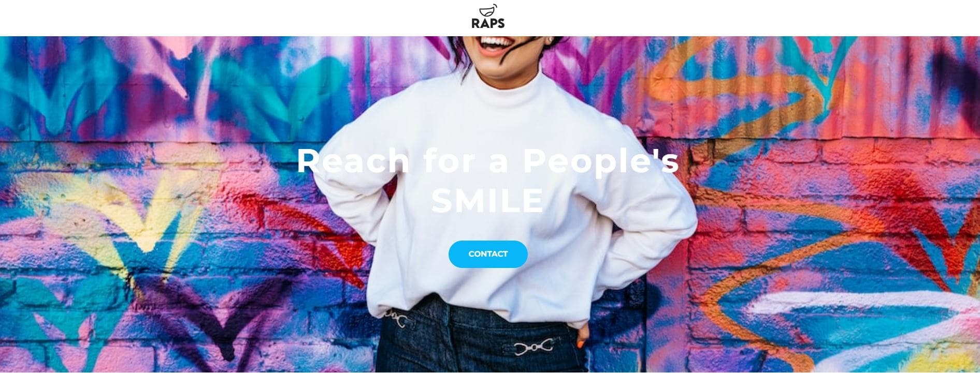Select the "Reach for a People's" headline
The width and height of the screenshot is (980, 373).
(488, 161)
